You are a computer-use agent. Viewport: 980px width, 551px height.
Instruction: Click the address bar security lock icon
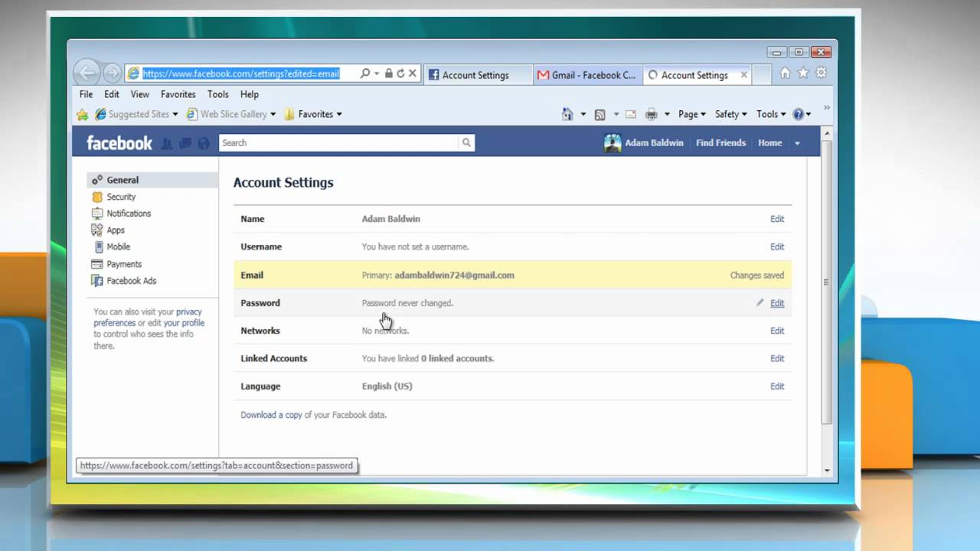click(x=388, y=73)
